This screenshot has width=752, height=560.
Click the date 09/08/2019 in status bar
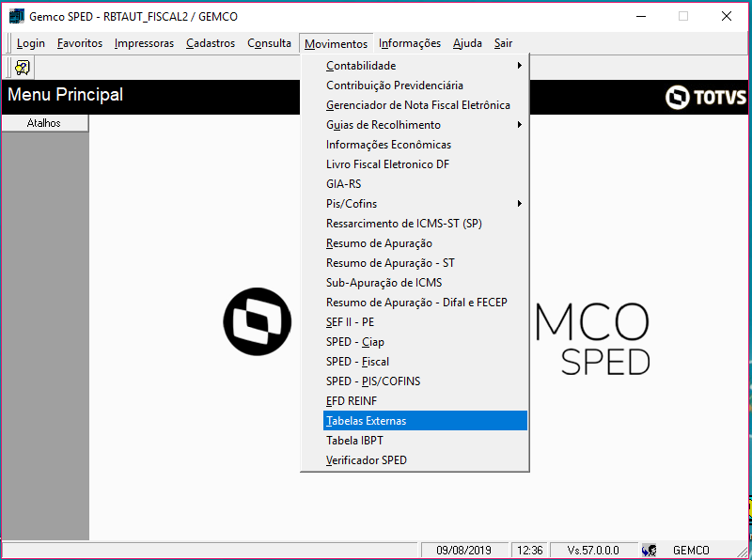coord(463,551)
